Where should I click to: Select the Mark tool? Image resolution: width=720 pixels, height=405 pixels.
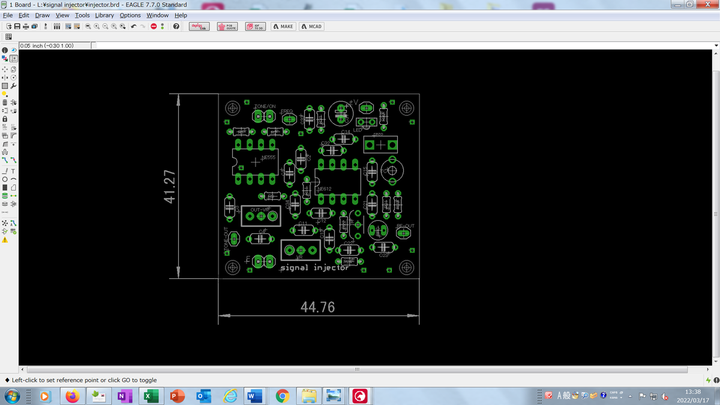point(14,58)
